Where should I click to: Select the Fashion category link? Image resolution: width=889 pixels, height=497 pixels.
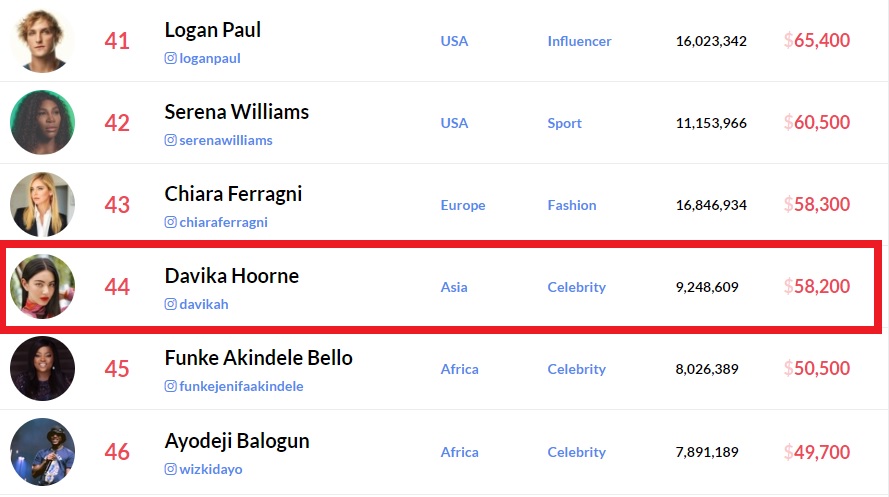click(x=571, y=205)
